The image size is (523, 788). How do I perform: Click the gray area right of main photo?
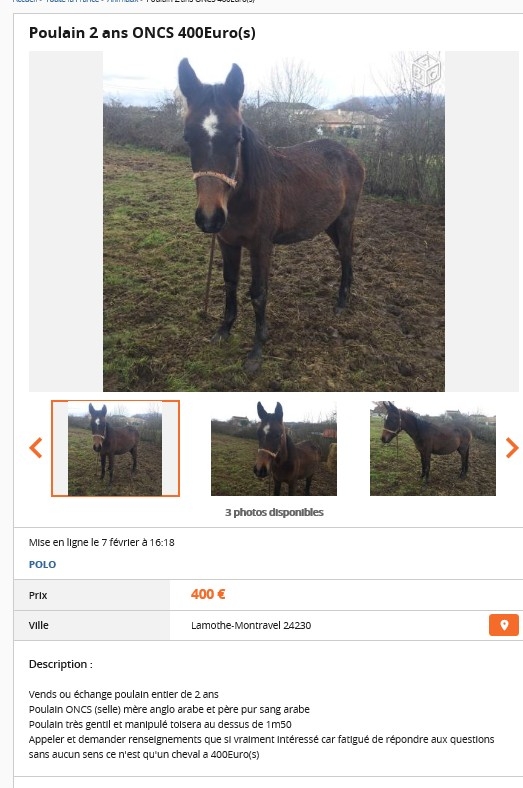(482, 221)
